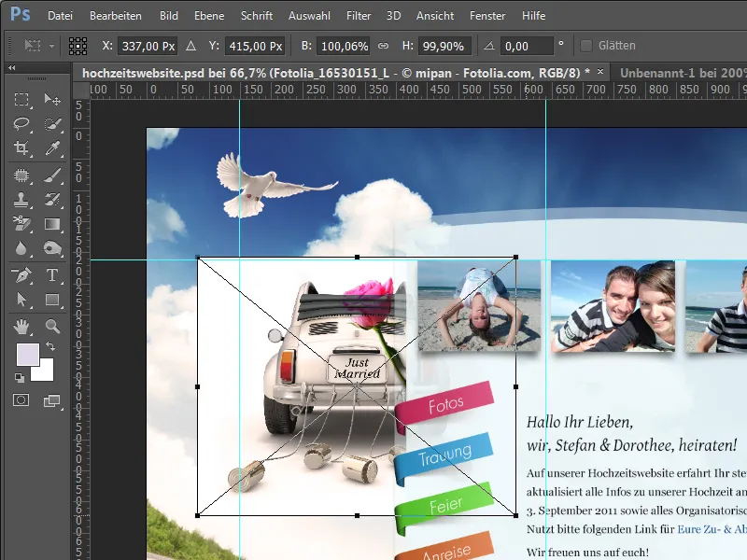Collapse the toolbox with the double arrow
The width and height of the screenshot is (747, 560).
[11, 68]
